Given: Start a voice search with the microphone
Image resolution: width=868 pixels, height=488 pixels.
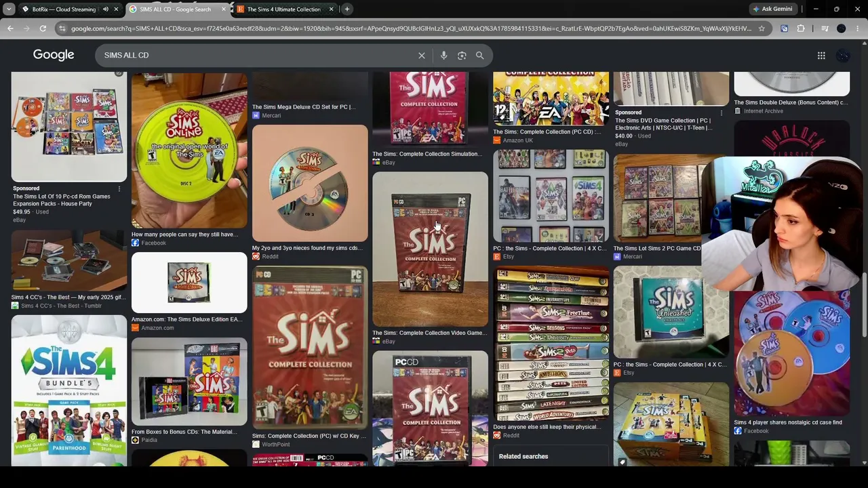Looking at the screenshot, I should pos(443,56).
